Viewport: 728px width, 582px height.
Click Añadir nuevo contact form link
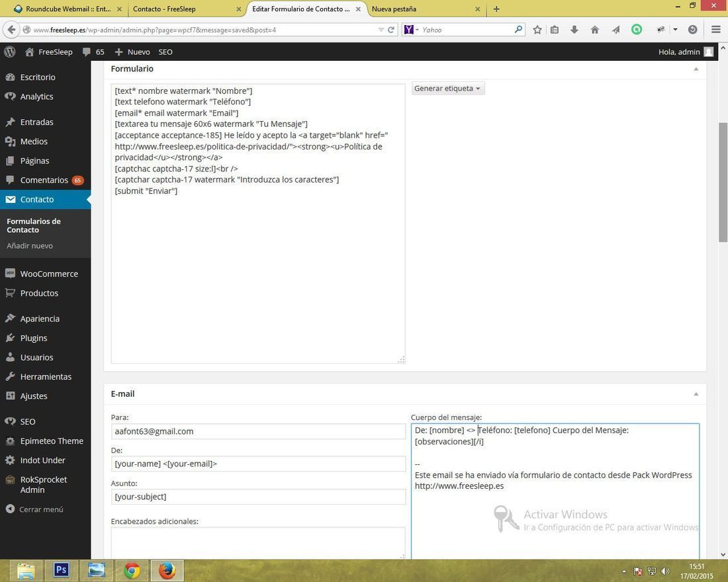(x=30, y=246)
